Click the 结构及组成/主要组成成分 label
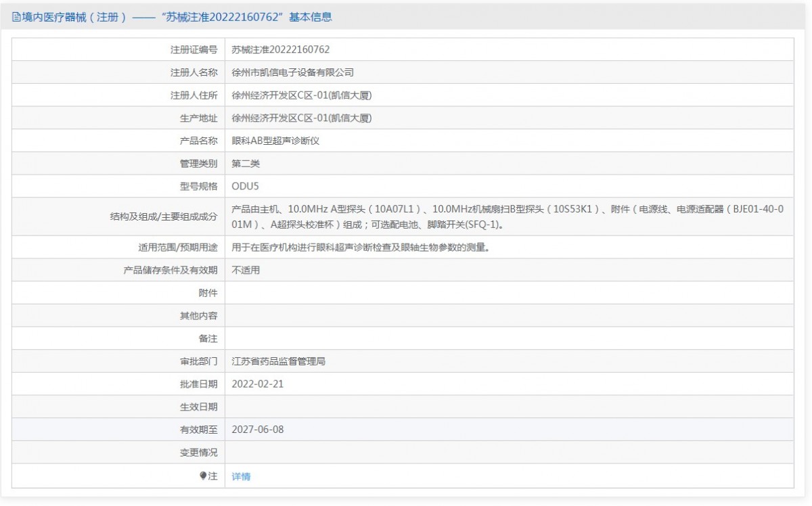Image resolution: width=812 pixels, height=506 pixels. click(164, 216)
